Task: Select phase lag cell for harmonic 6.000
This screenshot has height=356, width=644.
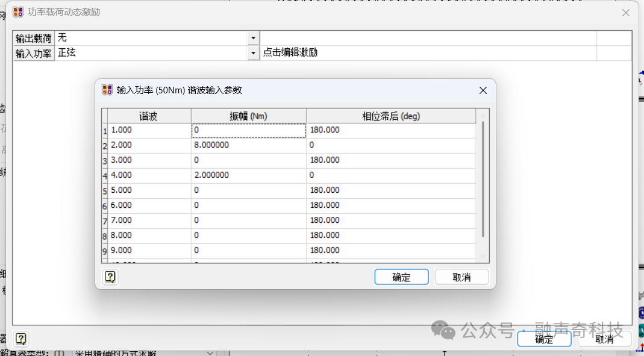Action: (391, 205)
